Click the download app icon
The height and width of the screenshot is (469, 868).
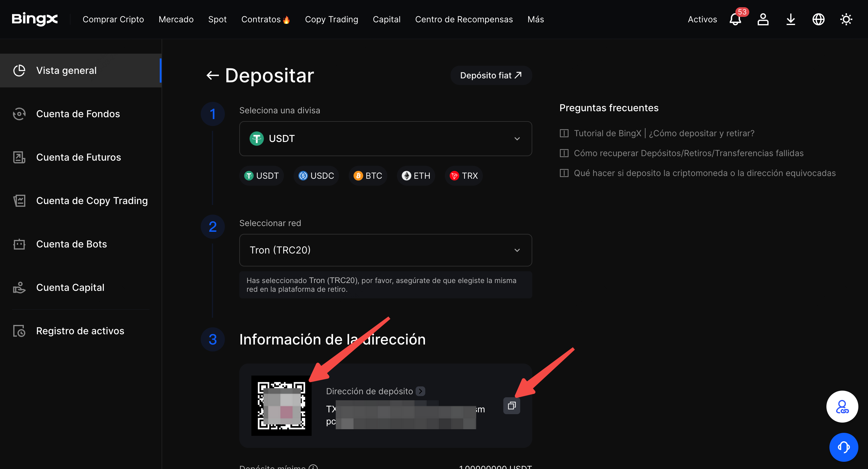(791, 20)
